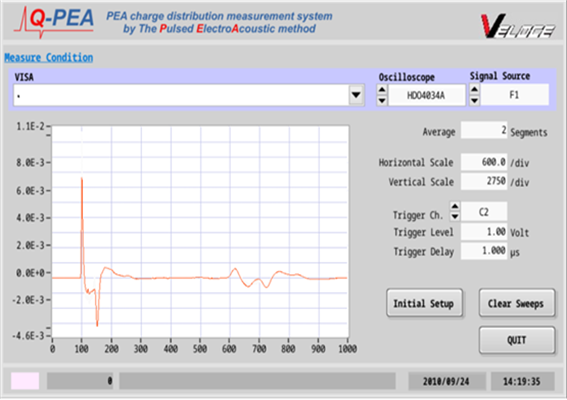567x400 pixels.
Task: Click the Initial Setup button
Action: click(x=424, y=303)
